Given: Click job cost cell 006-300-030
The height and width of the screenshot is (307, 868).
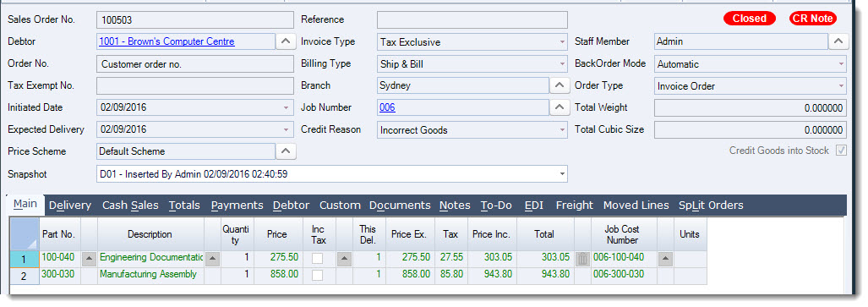Looking at the screenshot, I should (x=624, y=275).
